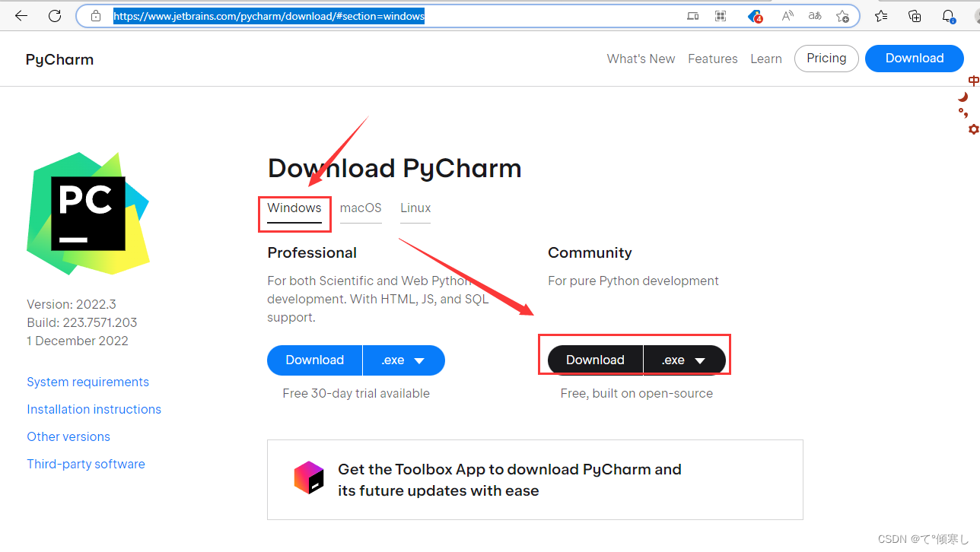Toggle IME punctuation mode icon
Screen dimensions: 980x552
[x=963, y=113]
